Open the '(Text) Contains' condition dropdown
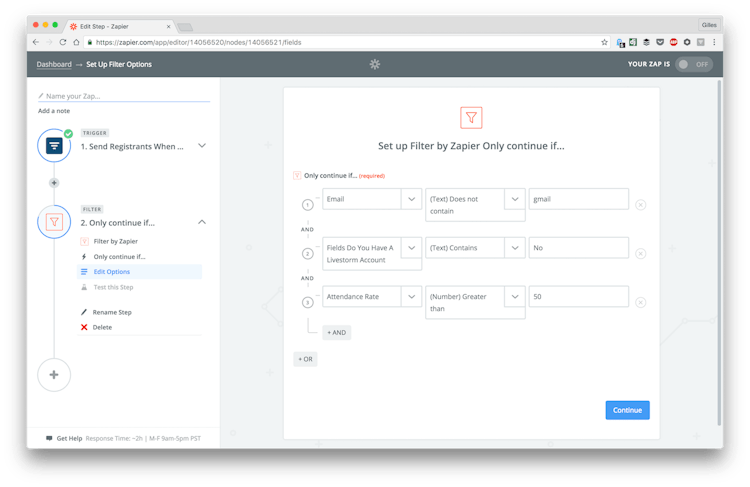 tap(514, 247)
